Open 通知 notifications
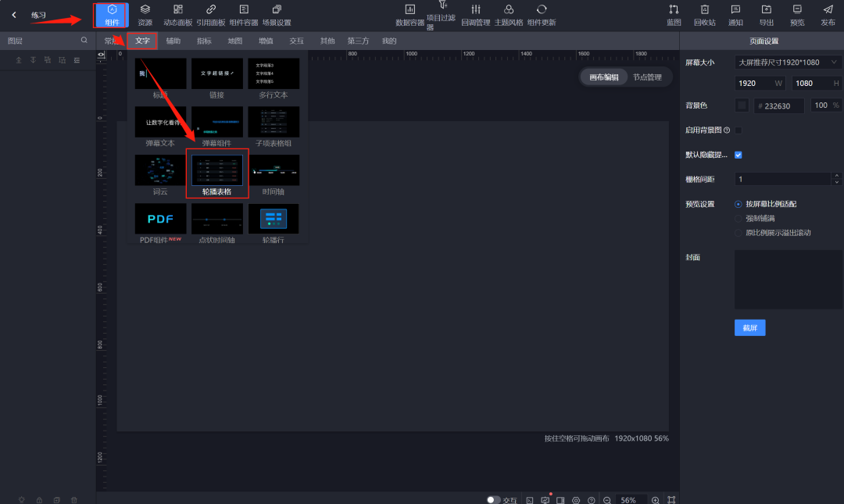This screenshot has width=844, height=504. tap(735, 15)
